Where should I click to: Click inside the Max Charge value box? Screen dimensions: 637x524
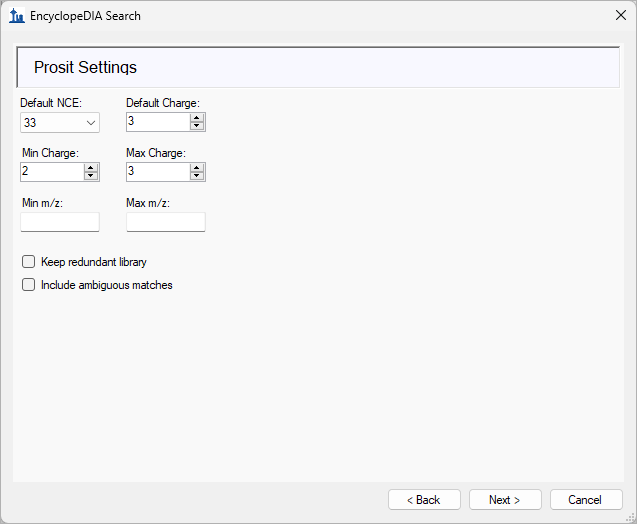[x=157, y=172]
